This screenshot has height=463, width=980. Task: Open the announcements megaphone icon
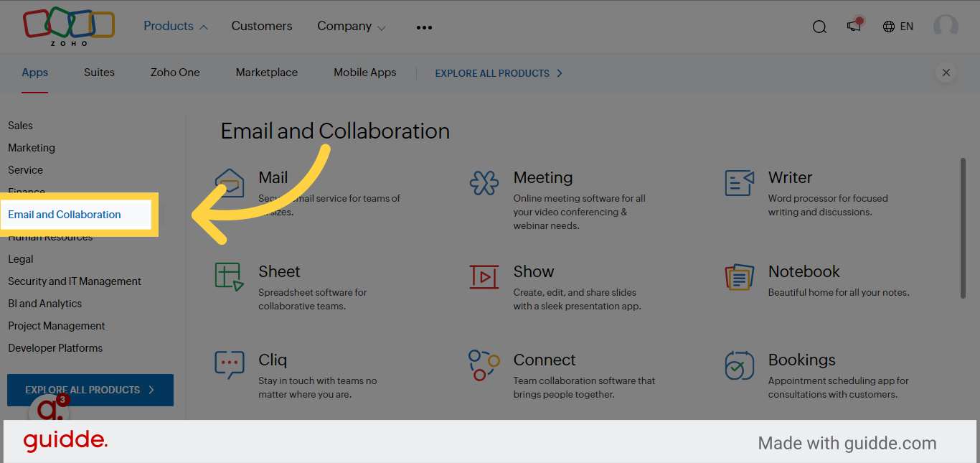pos(854,25)
